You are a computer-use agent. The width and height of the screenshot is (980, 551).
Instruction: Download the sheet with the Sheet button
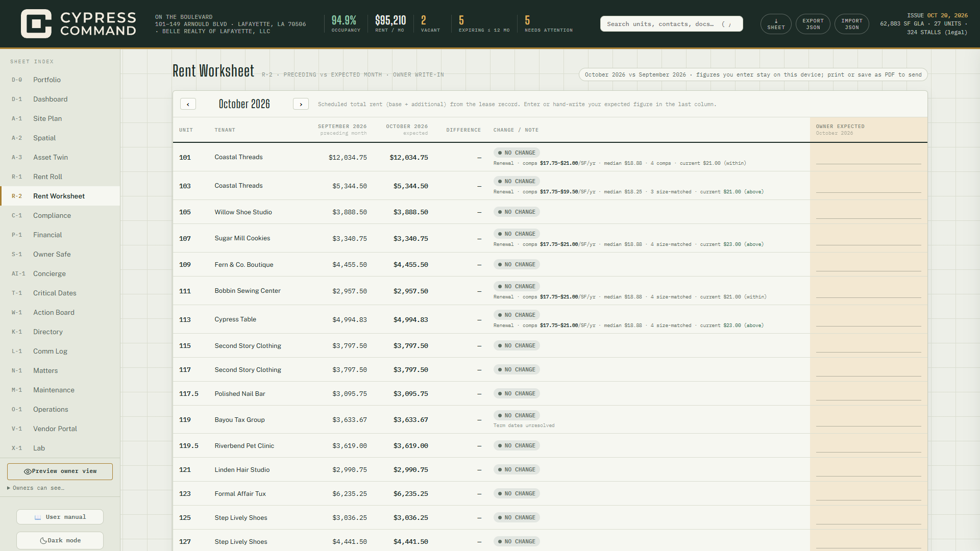tap(776, 24)
